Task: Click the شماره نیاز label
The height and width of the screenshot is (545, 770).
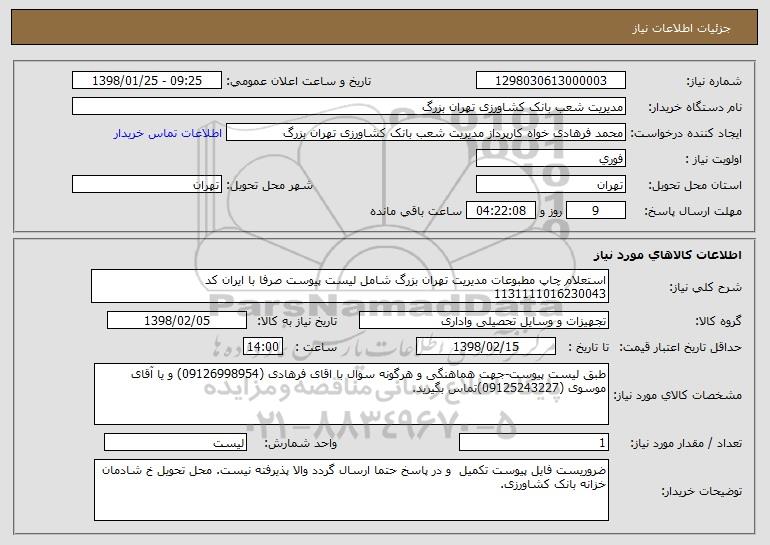Action: [x=714, y=81]
